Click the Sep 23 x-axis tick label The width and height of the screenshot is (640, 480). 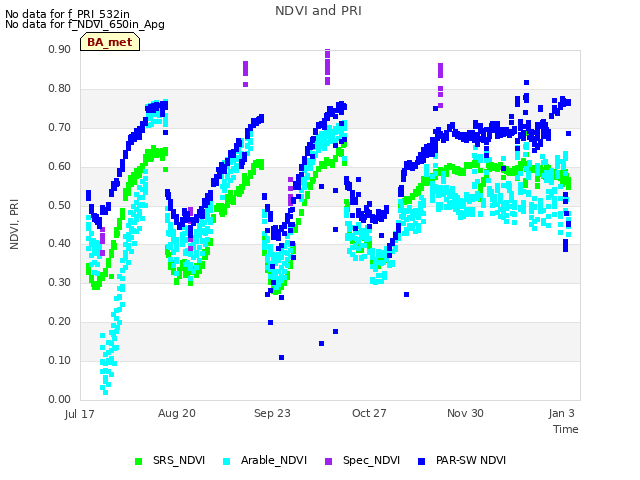(x=272, y=413)
